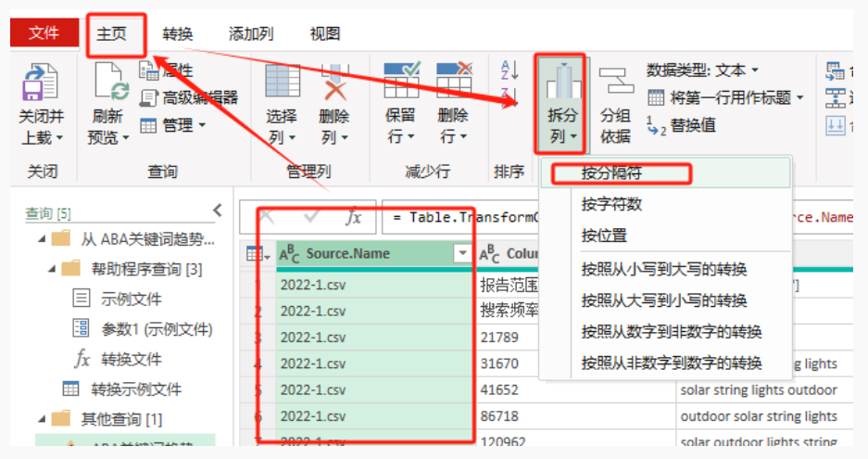Click the 关闭并上载 save icon
This screenshot has height=459, width=868.
pyautogui.click(x=40, y=82)
